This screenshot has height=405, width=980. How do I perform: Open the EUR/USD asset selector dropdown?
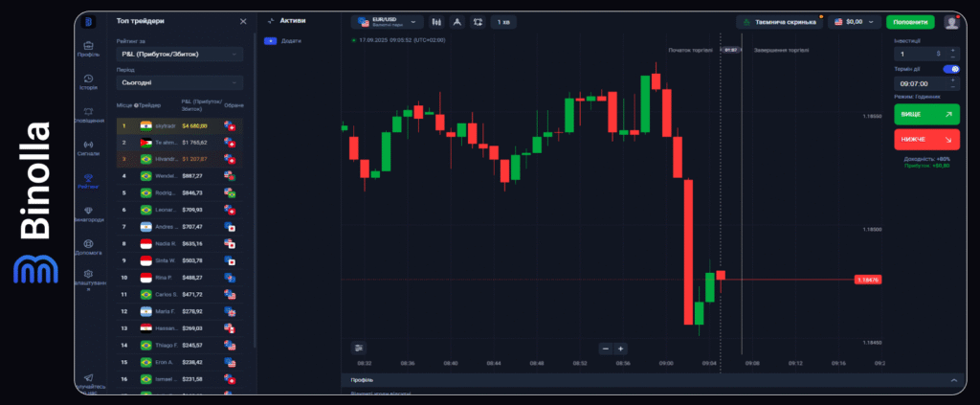[x=388, y=21]
